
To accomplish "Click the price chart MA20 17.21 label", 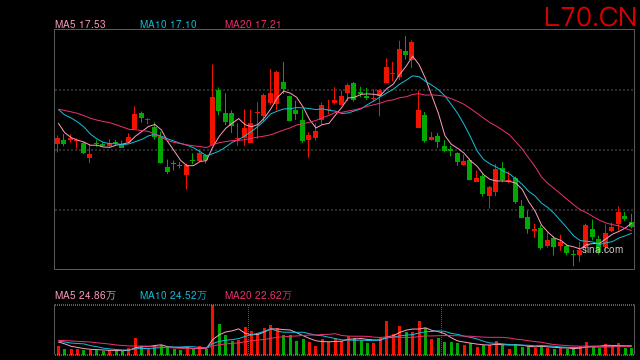I will pos(253,24).
